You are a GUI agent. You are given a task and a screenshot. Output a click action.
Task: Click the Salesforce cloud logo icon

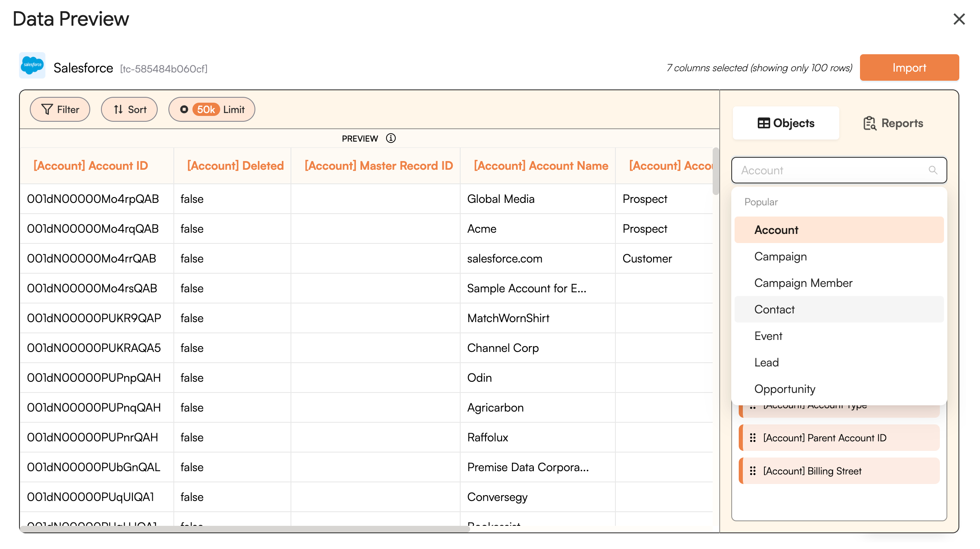32,65
